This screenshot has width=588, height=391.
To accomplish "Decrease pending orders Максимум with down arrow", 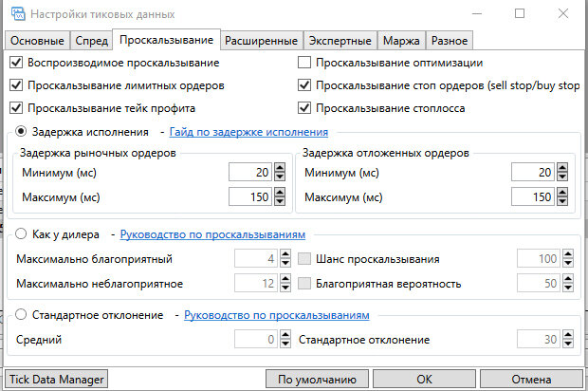I will (x=562, y=201).
